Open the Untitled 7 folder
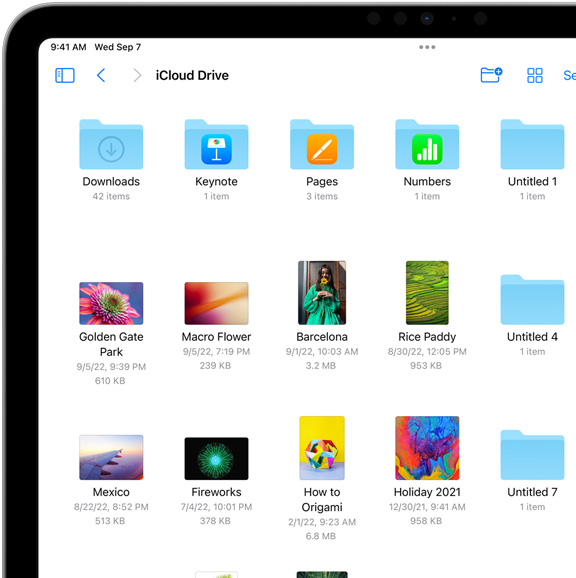This screenshot has height=578, width=576. click(x=532, y=455)
